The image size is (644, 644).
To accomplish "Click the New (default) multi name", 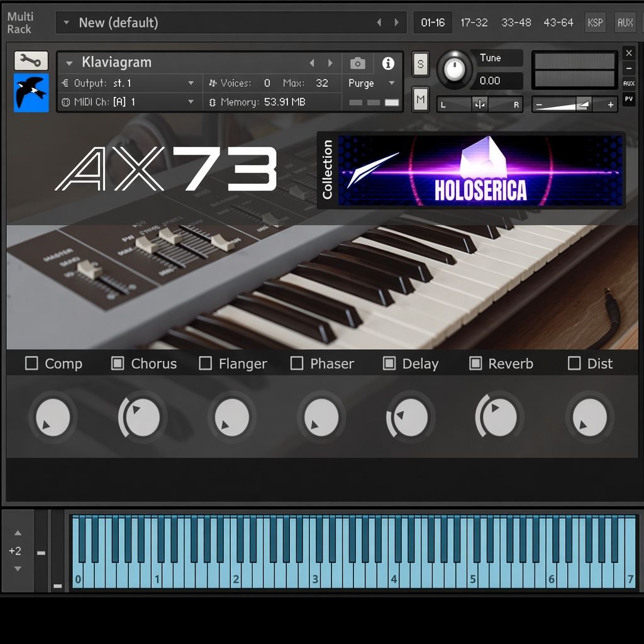I will pyautogui.click(x=118, y=23).
